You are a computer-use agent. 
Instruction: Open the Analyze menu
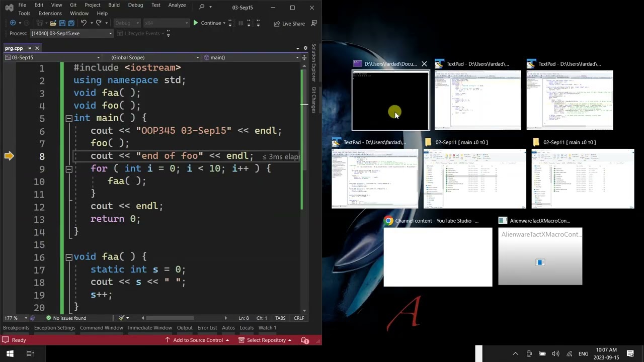tap(177, 5)
